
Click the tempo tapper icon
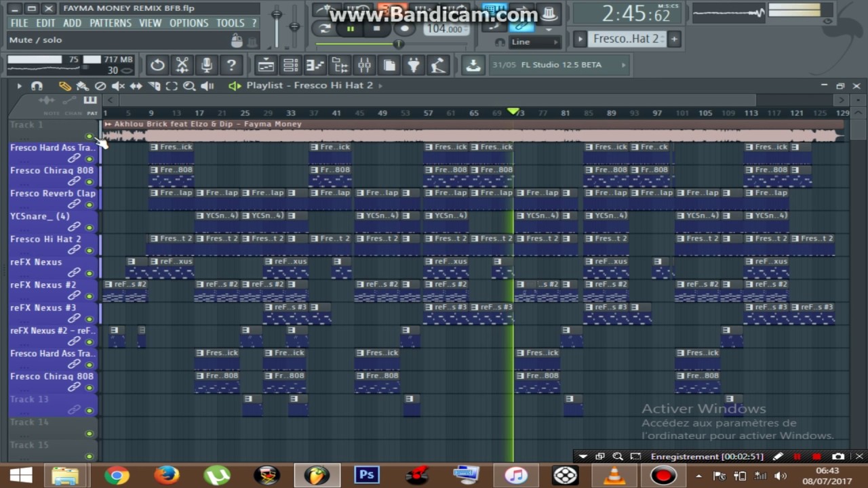point(438,65)
